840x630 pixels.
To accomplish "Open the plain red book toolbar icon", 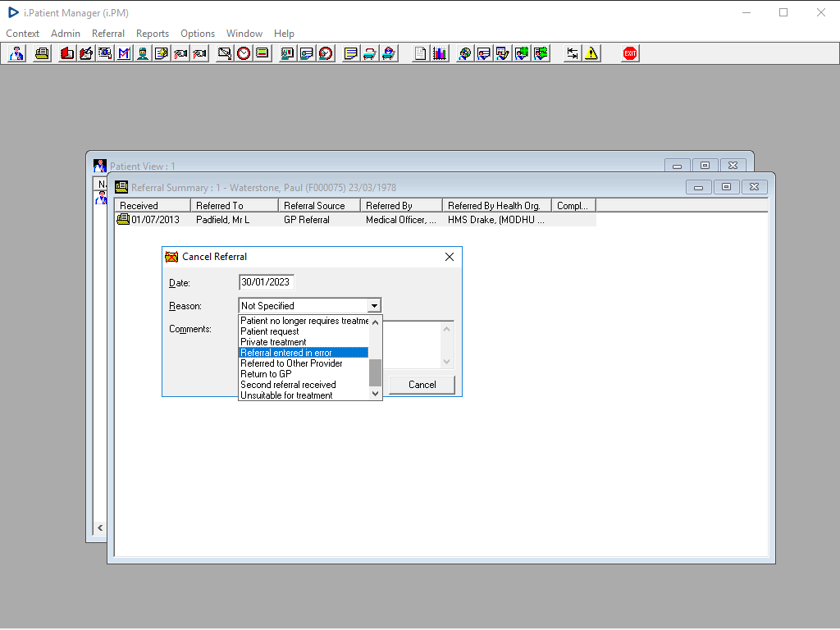I will (x=67, y=53).
